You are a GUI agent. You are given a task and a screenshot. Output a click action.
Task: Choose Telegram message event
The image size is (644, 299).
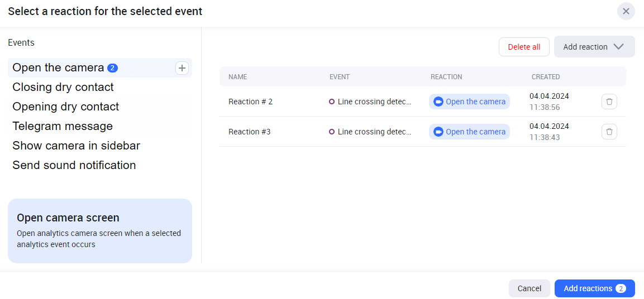click(63, 126)
